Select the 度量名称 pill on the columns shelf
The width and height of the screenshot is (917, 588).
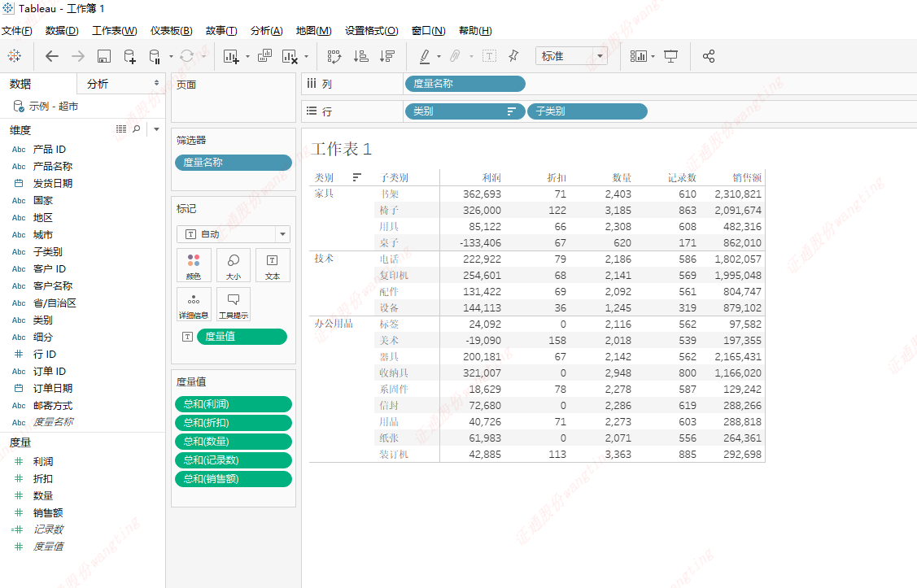point(465,84)
